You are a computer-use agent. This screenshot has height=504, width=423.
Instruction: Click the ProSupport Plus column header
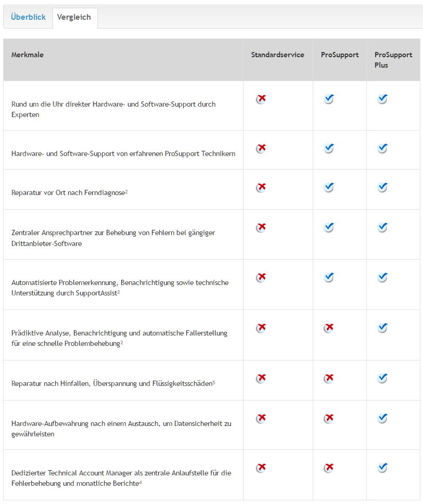tap(393, 60)
